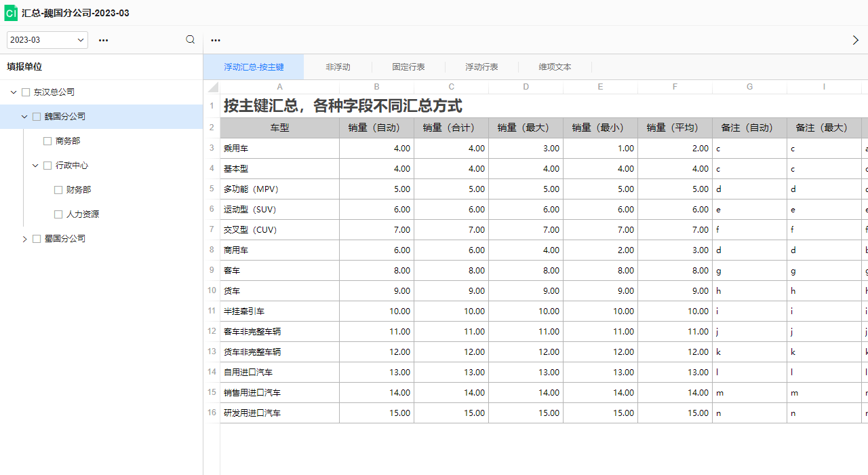This screenshot has height=475, width=868.
Task: Tick the 东汉总公司 checkbox
Action: [x=26, y=92]
